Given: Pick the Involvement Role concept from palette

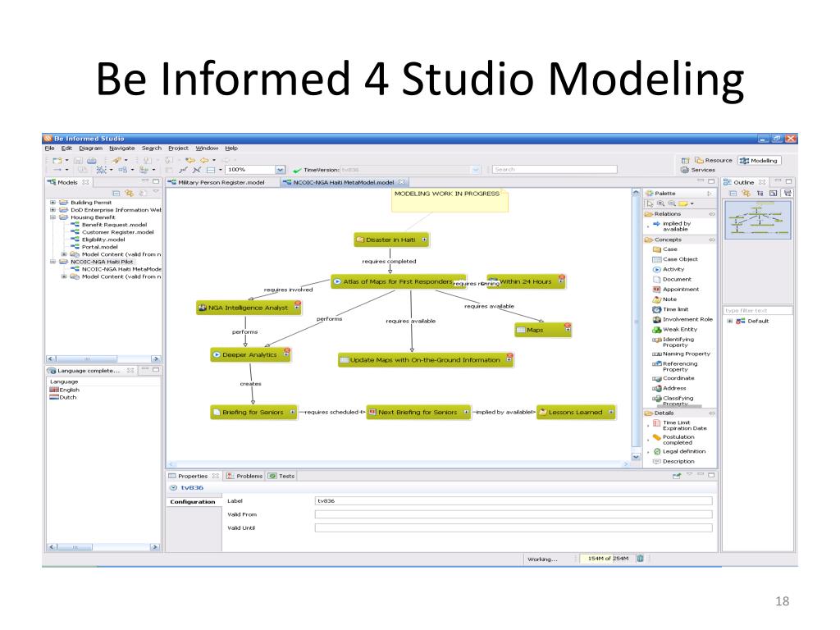Looking at the screenshot, I should tap(682, 319).
